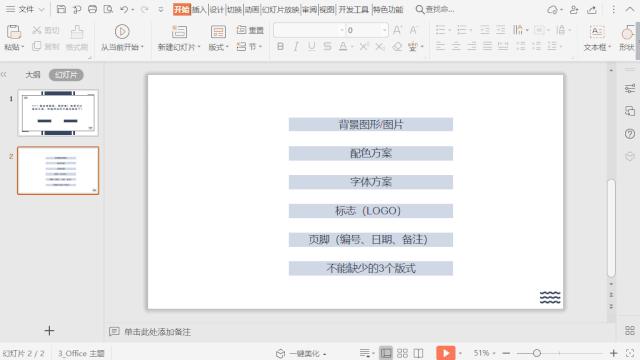Center align text
The height and width of the screenshot is (360, 640).
(456, 47)
